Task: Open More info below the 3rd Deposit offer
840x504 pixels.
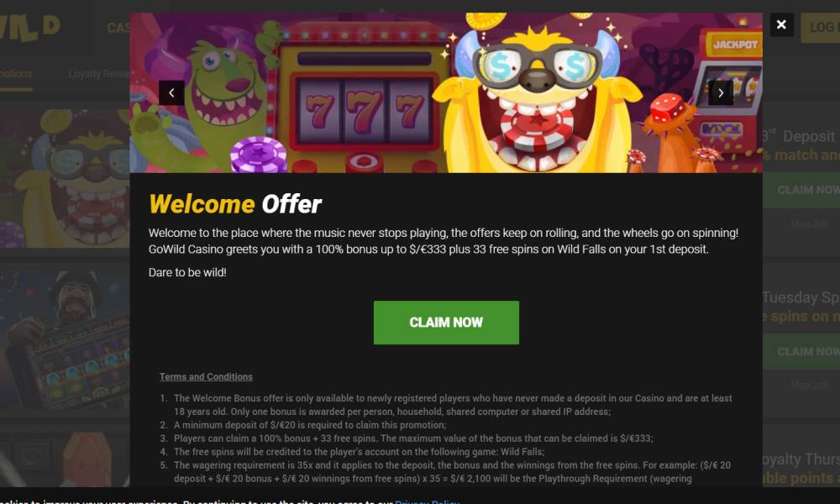Action: coord(810,224)
